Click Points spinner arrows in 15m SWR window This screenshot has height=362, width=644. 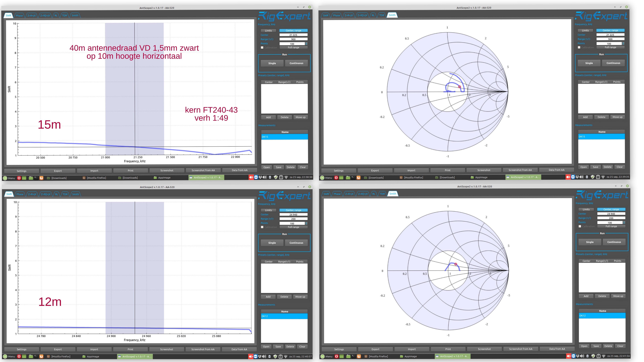(x=306, y=44)
